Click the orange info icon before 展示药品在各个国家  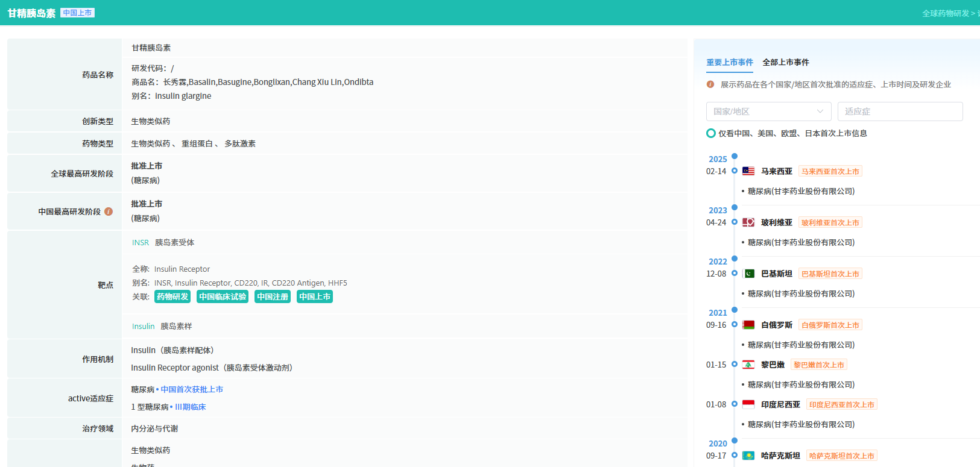pyautogui.click(x=710, y=84)
